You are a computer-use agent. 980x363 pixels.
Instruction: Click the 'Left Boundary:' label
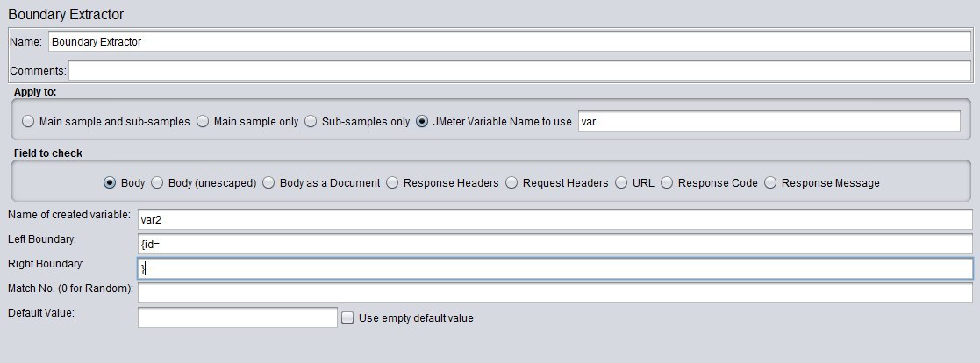[41, 239]
